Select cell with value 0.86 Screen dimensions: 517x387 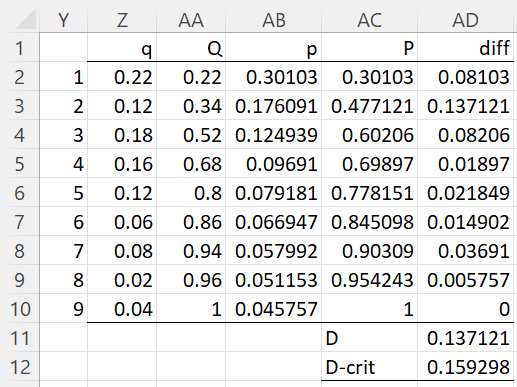pos(191,222)
